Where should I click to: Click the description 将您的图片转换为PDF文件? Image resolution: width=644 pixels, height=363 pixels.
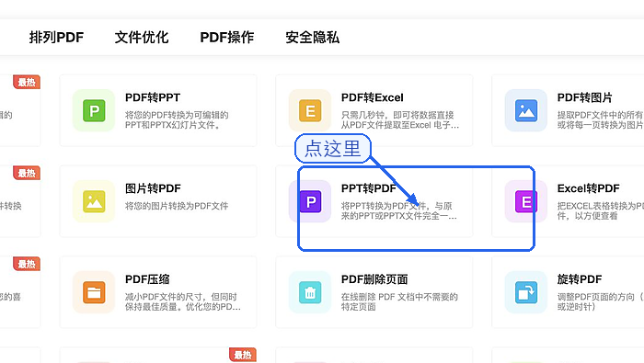click(x=177, y=206)
